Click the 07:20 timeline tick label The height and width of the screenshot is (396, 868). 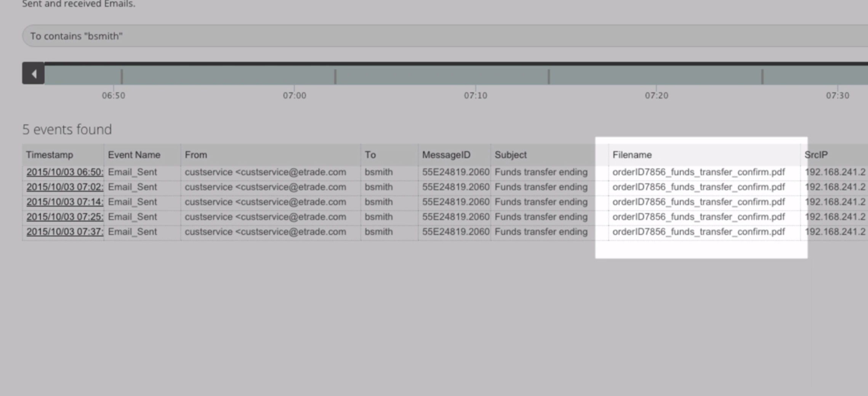point(657,96)
